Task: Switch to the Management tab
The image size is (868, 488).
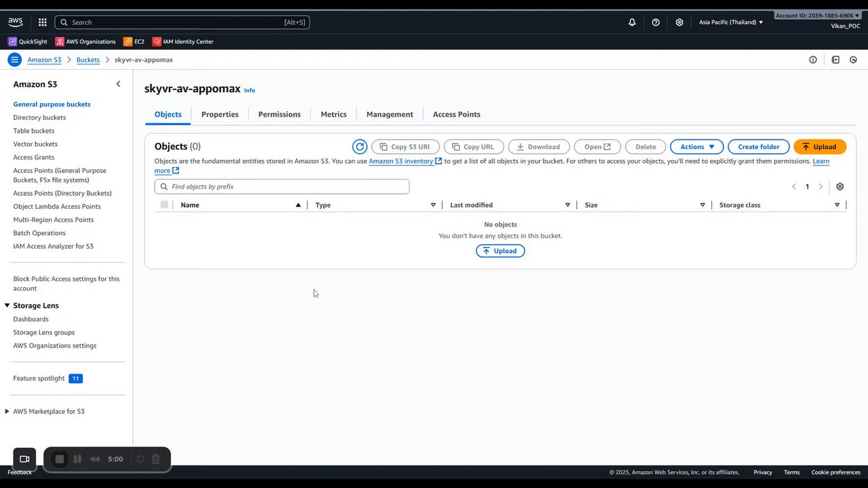Action: coord(390,115)
